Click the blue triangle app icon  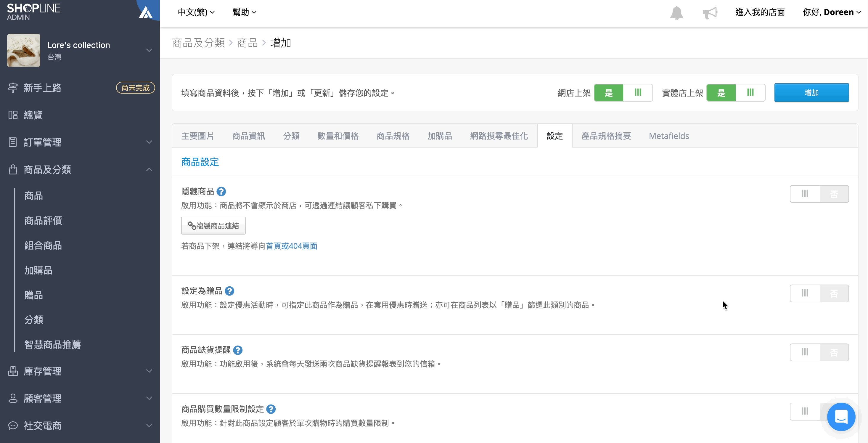click(x=146, y=12)
